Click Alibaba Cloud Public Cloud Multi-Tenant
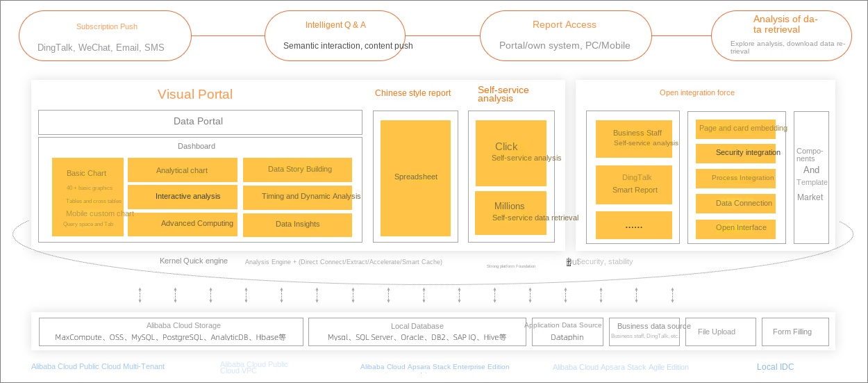868x383 pixels. point(98,366)
